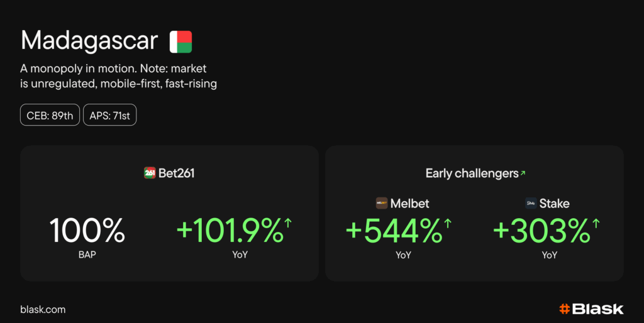Click the up arrow beside +303%
The height and width of the screenshot is (323, 644).
pyautogui.click(x=596, y=222)
